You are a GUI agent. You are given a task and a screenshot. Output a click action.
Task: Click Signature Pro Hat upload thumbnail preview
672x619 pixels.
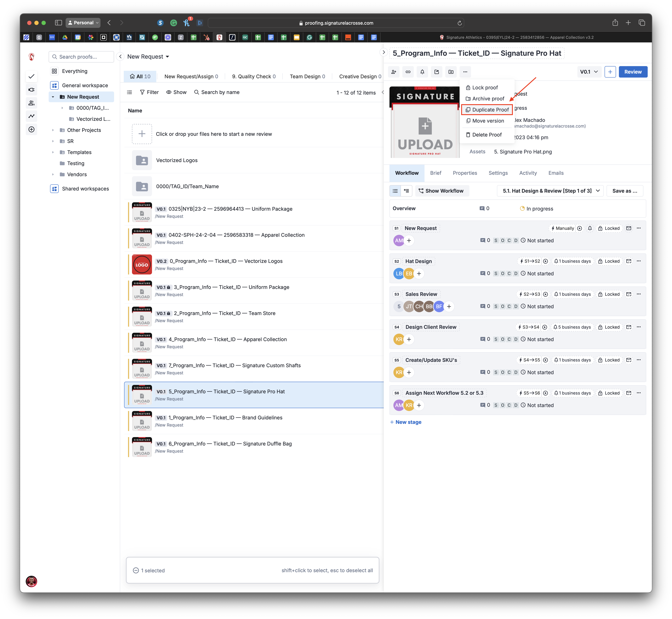coord(425,122)
